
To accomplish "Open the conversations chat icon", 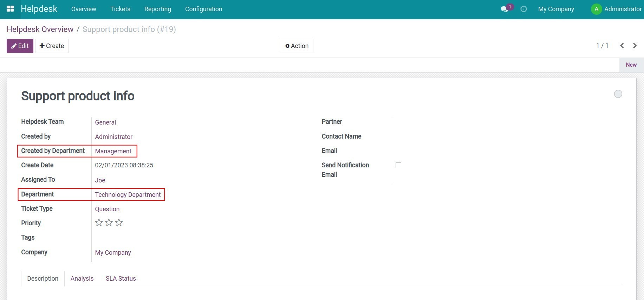I will pyautogui.click(x=505, y=9).
